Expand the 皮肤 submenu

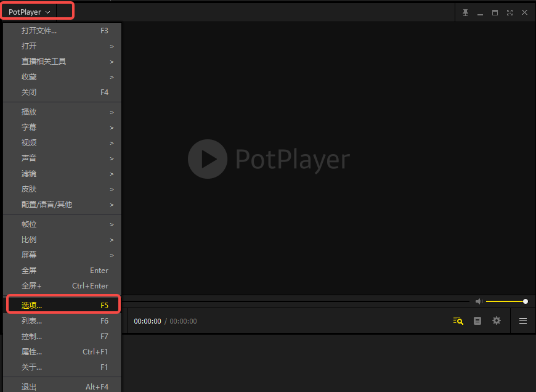[62, 189]
